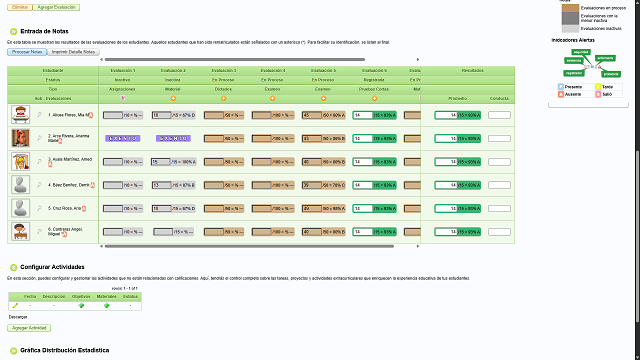This screenshot has width=640, height=360.
Task: Collapse Gráfica Distribución Estadística section icon
Action: (x=13, y=351)
